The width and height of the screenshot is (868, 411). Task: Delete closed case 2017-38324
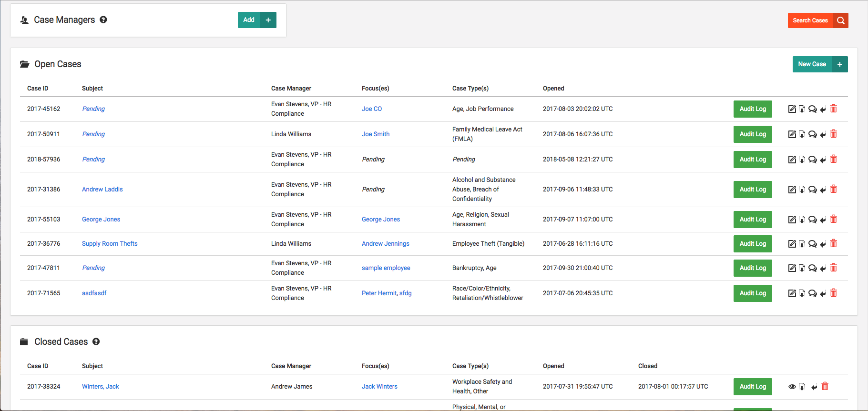(x=825, y=386)
